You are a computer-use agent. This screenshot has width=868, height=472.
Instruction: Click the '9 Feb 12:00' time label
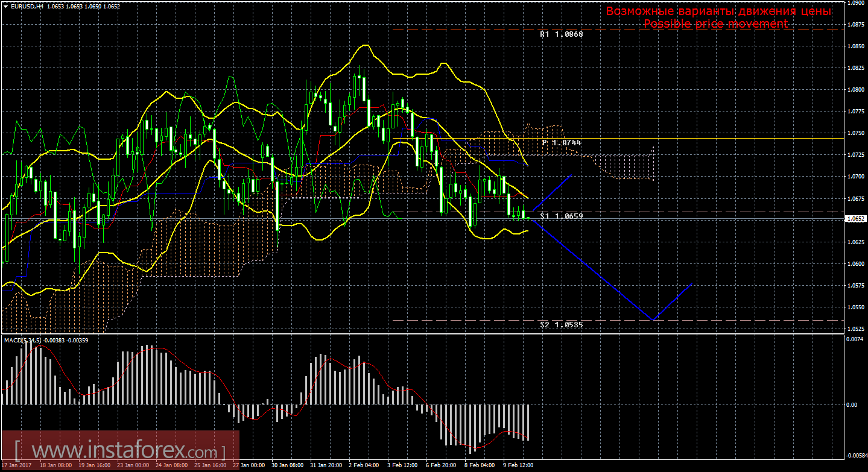519,466
